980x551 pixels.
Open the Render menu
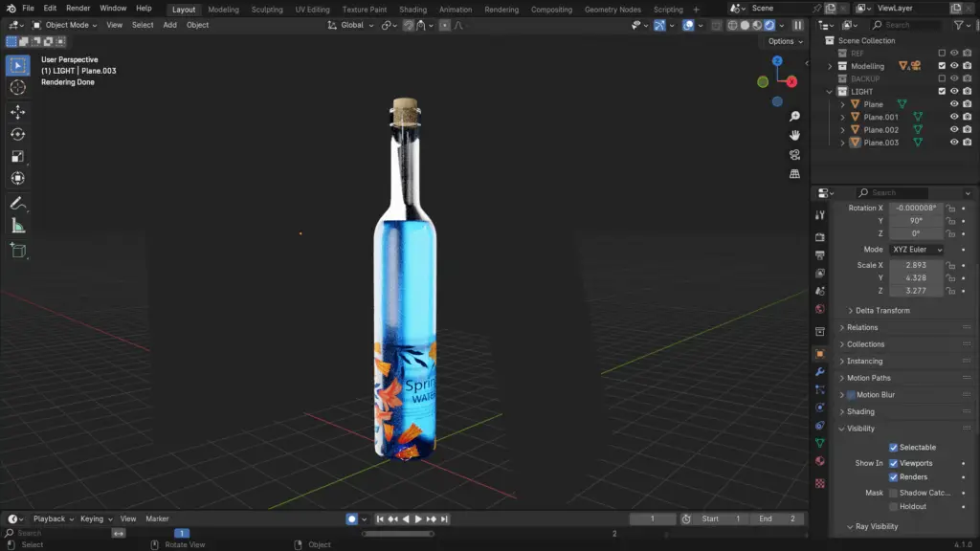78,8
